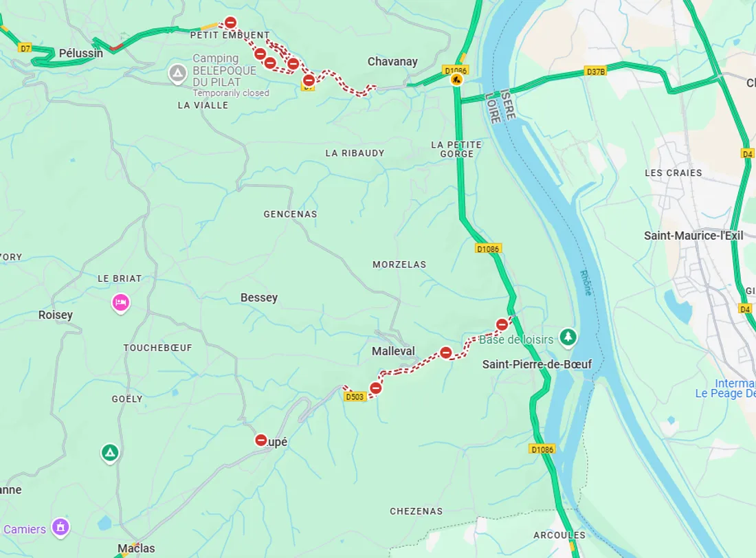The width and height of the screenshot is (756, 558).
Task: Select the pink hotel marker near Le Briat
Action: 120,303
